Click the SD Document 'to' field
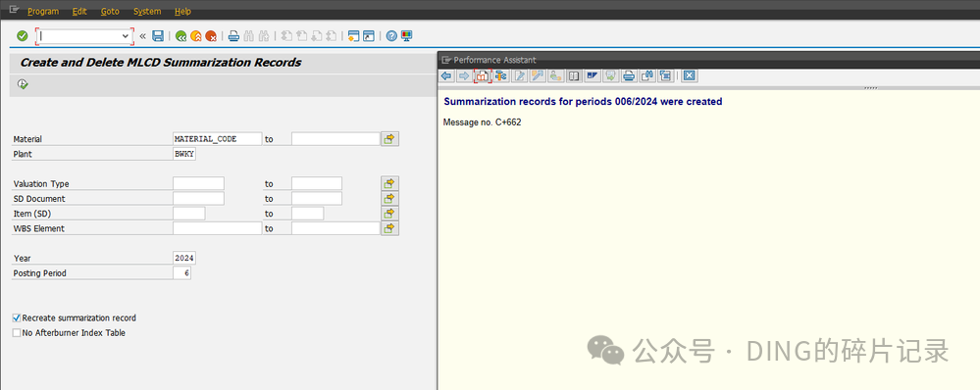This screenshot has width=980, height=390. click(x=317, y=199)
